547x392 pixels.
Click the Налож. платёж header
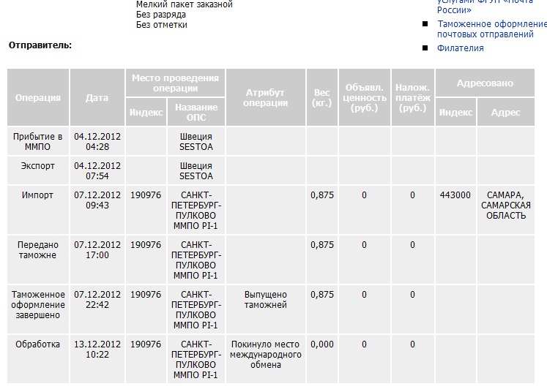[x=412, y=97]
